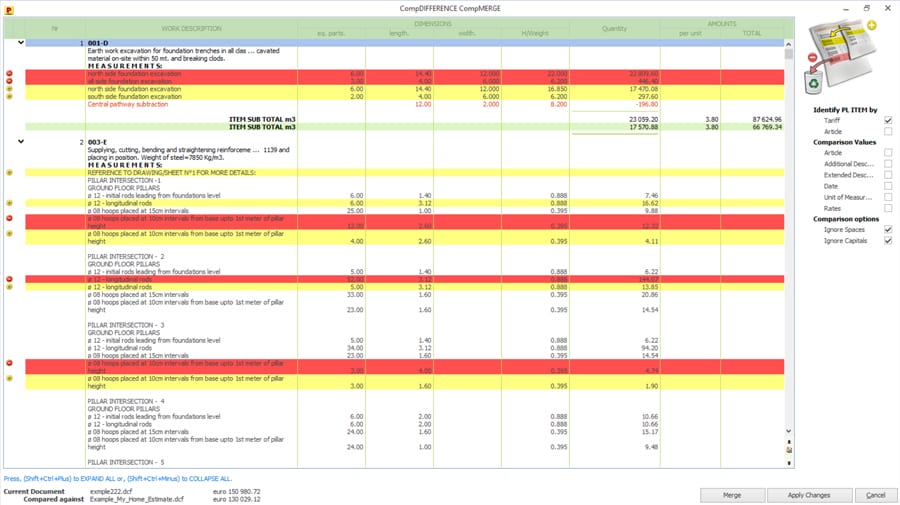Check the Additional Desc... comparison checkbox
This screenshot has width=900, height=505.
[888, 164]
